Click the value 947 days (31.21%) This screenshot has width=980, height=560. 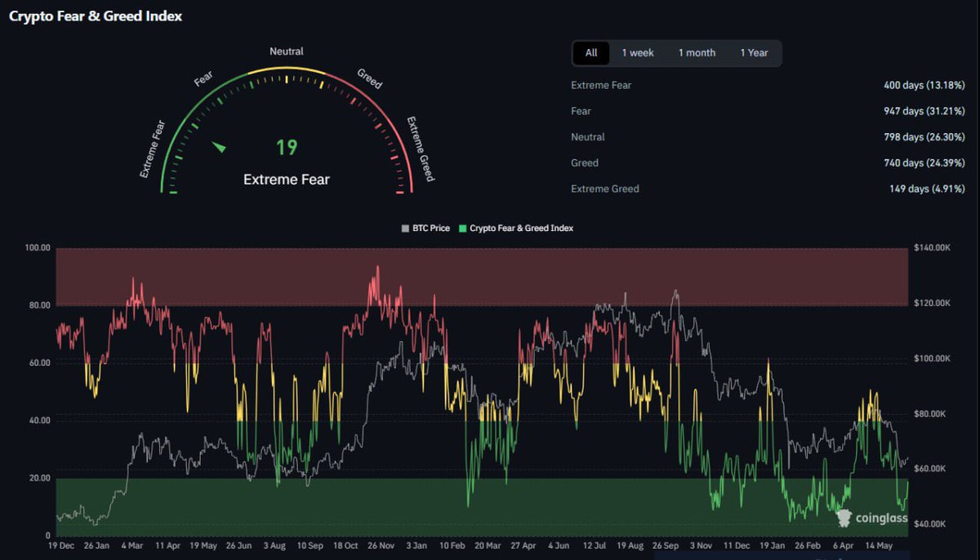pos(924,111)
